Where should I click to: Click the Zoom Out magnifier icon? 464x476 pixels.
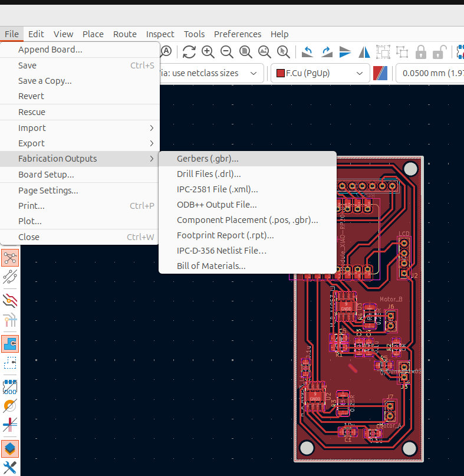click(227, 52)
